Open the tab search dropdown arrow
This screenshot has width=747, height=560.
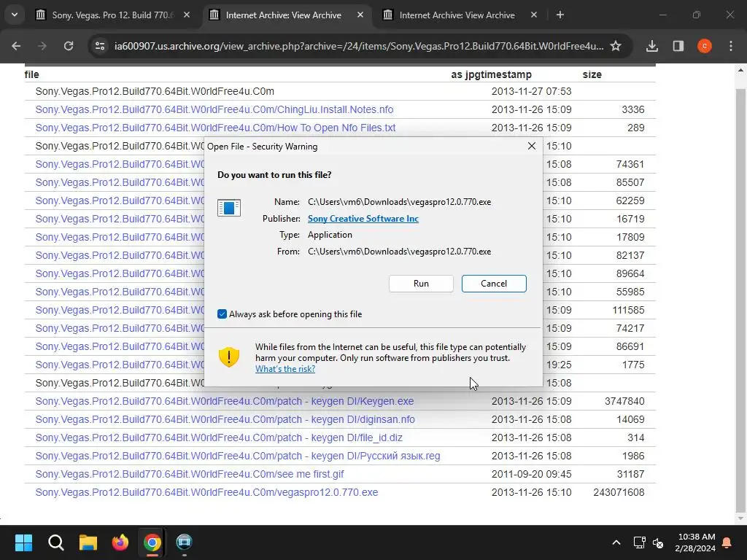[x=15, y=15]
